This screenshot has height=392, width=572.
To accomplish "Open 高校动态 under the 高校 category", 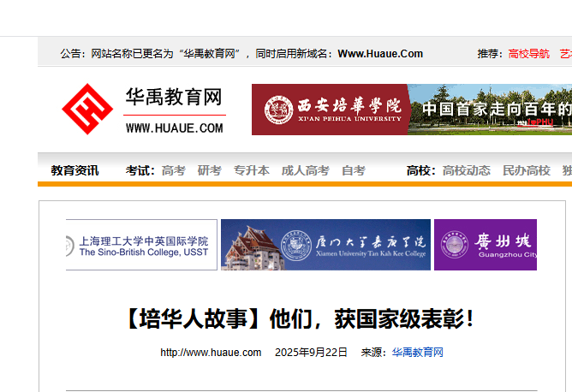I will point(466,170).
